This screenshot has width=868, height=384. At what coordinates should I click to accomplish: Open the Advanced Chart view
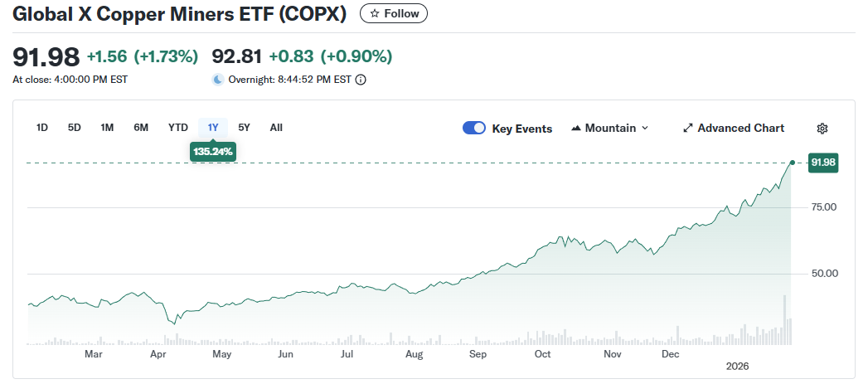pyautogui.click(x=734, y=128)
